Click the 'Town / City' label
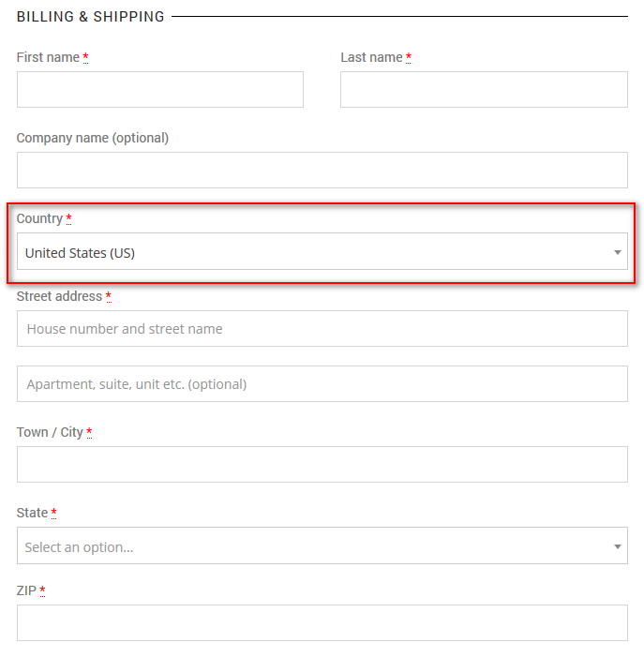 (50, 432)
